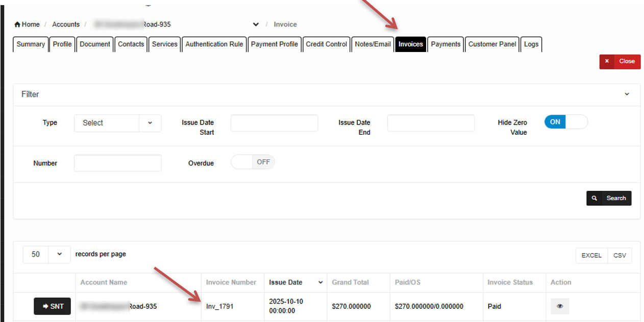The height and width of the screenshot is (322, 644).
Task: Click the Issue Date Start field
Action: pos(274,123)
